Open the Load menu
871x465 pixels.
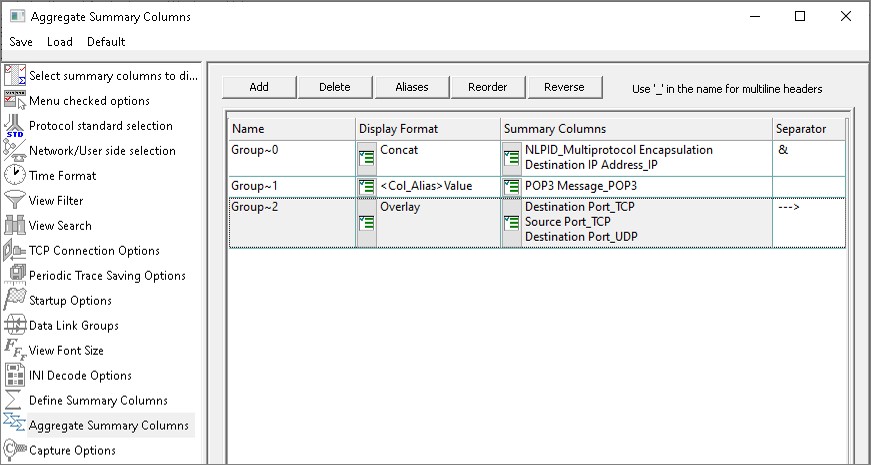tap(59, 42)
